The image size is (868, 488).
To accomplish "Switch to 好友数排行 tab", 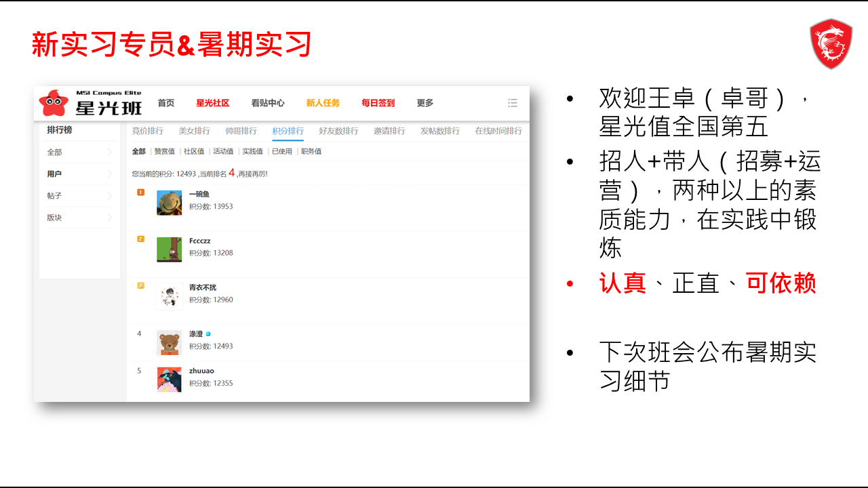I will [338, 131].
